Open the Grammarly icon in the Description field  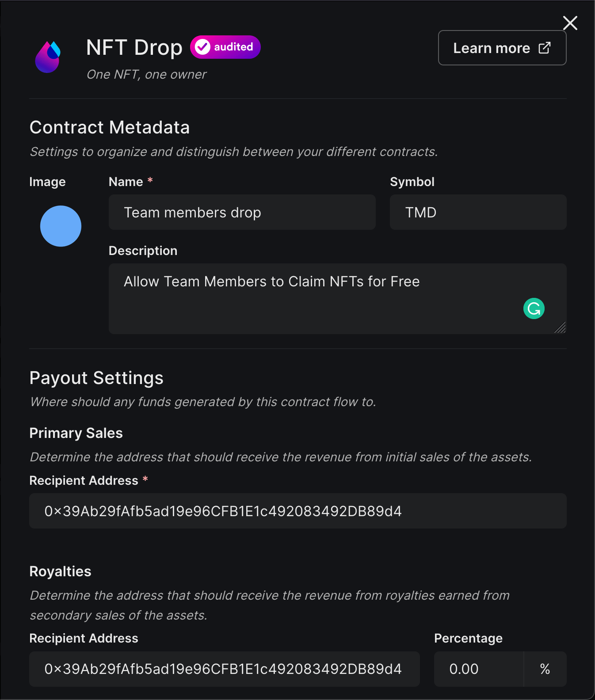click(534, 308)
